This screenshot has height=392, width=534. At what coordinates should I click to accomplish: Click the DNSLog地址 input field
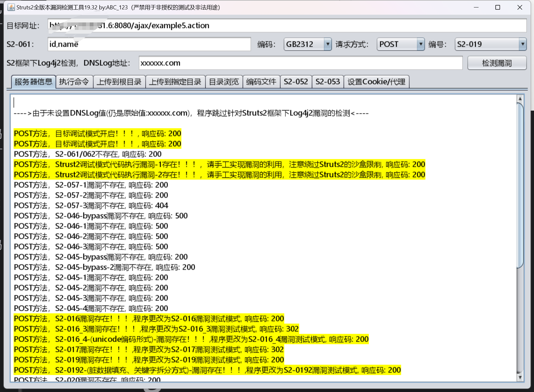tap(300, 63)
